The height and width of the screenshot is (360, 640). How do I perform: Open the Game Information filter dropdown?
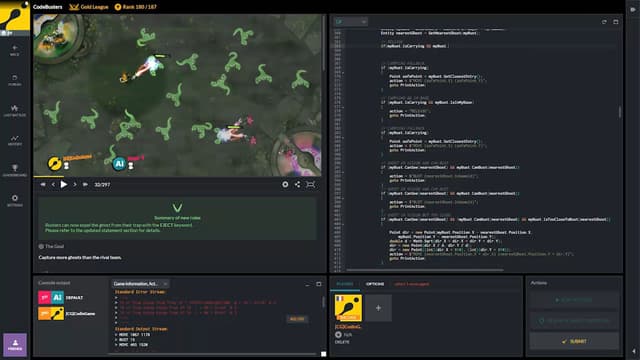pyautogui.click(x=140, y=284)
